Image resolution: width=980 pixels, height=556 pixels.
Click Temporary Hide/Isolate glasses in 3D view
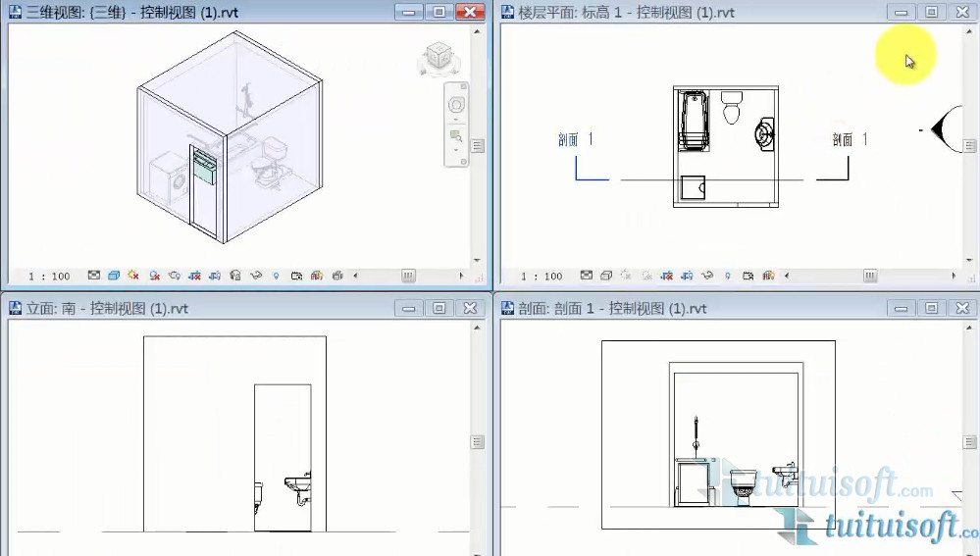click(x=256, y=275)
